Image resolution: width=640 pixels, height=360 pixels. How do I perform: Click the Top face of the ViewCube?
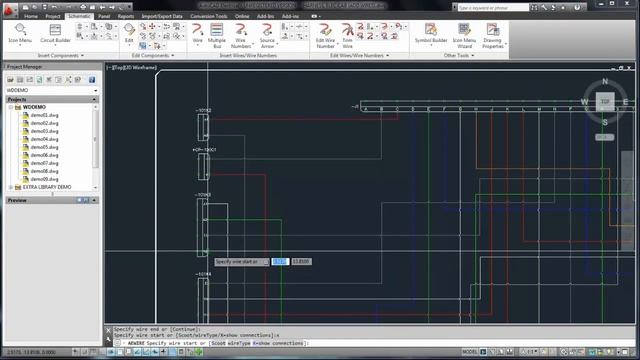[x=605, y=101]
